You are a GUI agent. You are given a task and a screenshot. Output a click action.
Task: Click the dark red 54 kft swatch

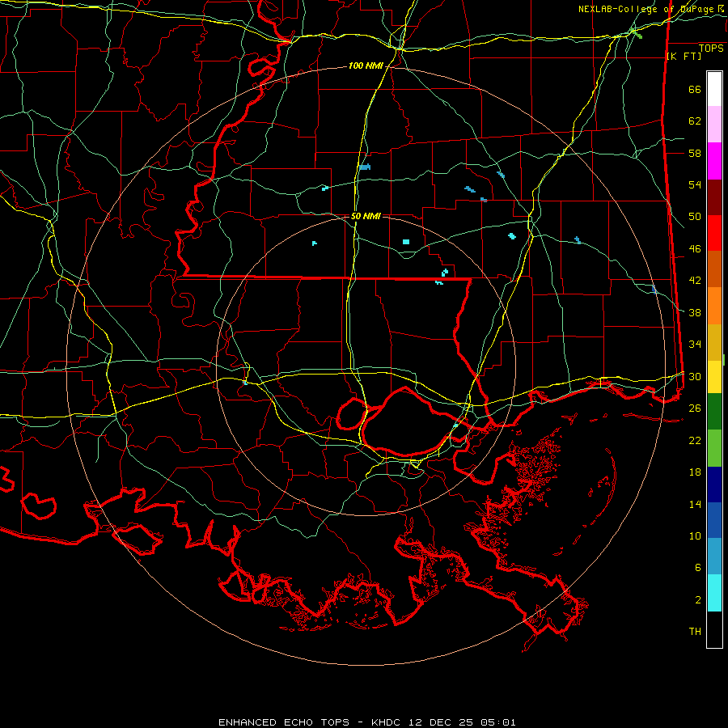714,198
